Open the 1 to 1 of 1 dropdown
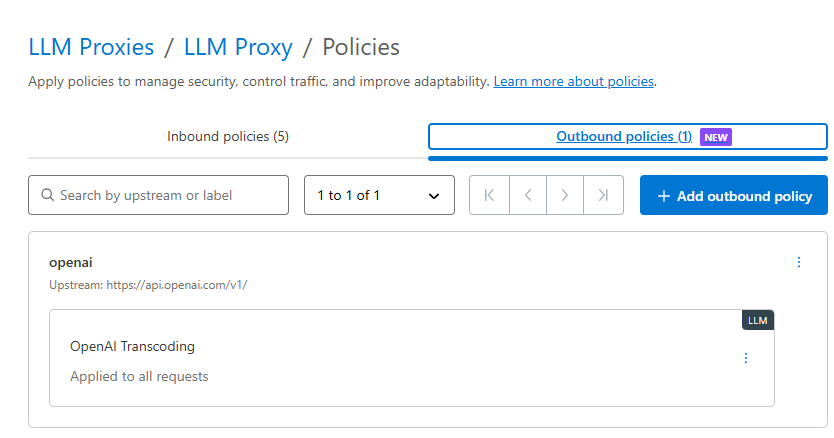This screenshot has height=438, width=834. pos(379,195)
